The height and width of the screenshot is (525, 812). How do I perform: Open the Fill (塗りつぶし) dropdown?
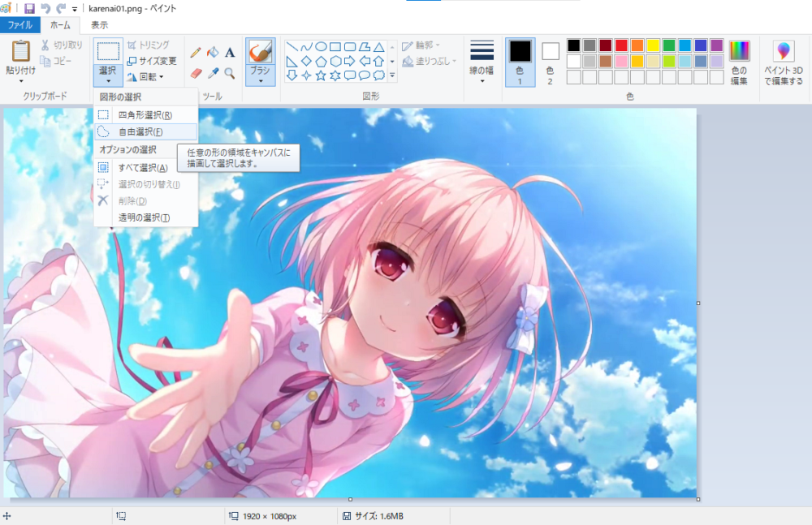click(x=430, y=61)
